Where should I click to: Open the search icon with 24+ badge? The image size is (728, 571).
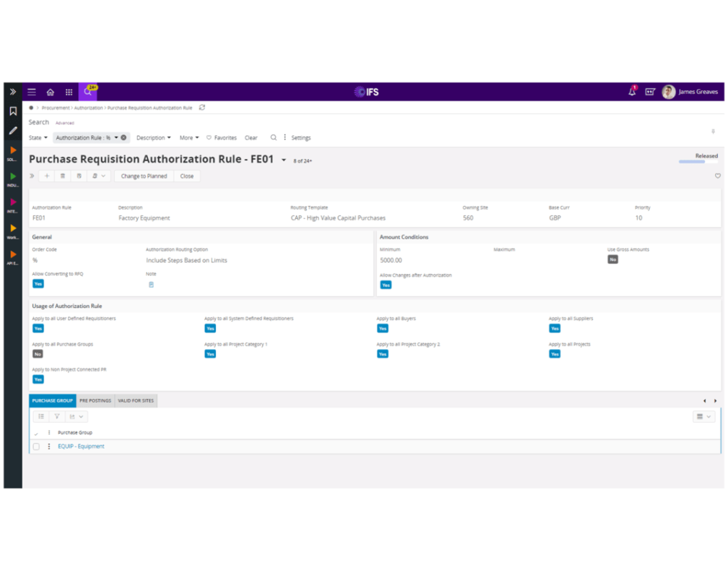89,92
